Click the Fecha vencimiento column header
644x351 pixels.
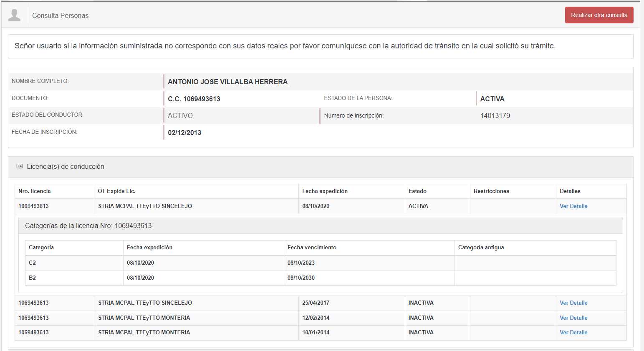coord(312,248)
